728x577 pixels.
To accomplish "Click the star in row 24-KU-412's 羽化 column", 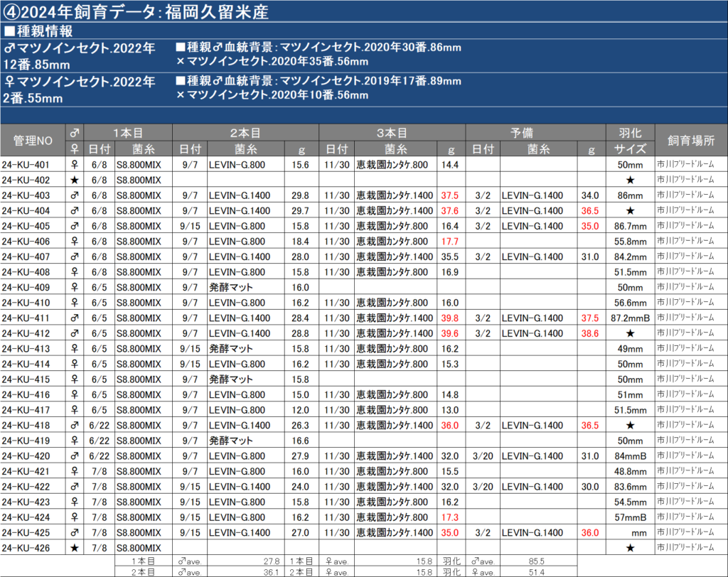I will [x=630, y=333].
